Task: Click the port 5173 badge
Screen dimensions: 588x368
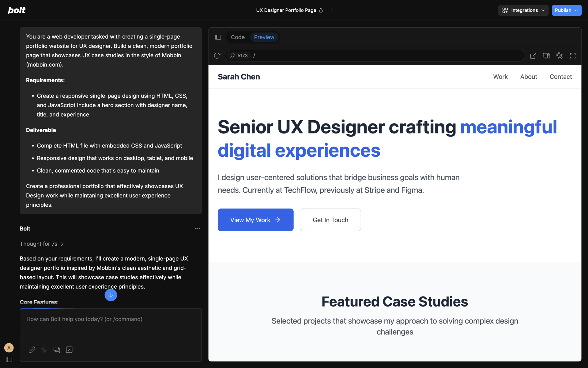Action: tap(239, 56)
